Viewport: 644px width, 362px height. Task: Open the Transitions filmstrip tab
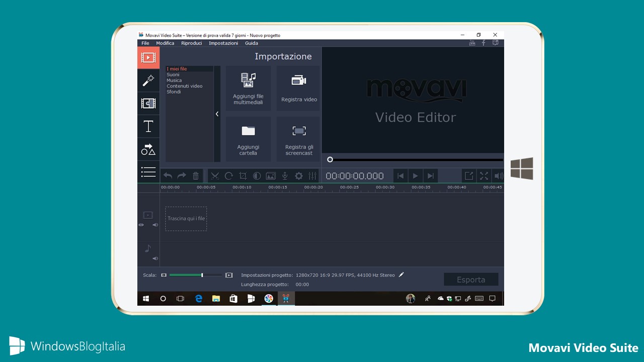coord(148,103)
